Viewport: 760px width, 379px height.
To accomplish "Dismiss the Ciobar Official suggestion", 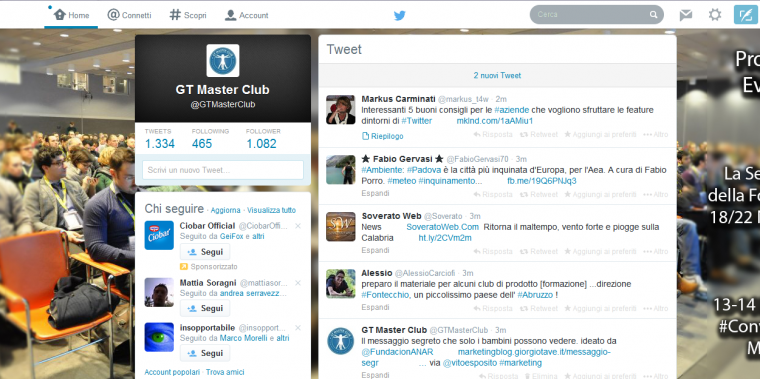I will pyautogui.click(x=298, y=226).
